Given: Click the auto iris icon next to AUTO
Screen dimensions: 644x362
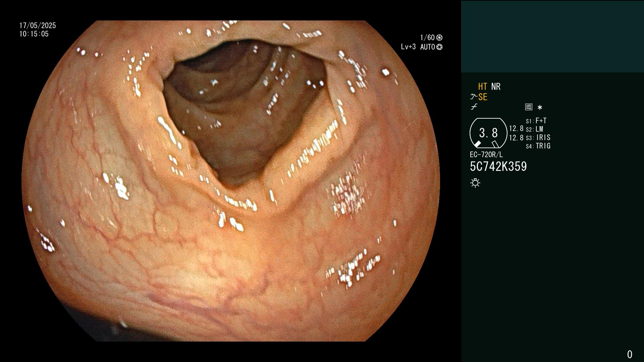Looking at the screenshot, I should click(x=439, y=47).
